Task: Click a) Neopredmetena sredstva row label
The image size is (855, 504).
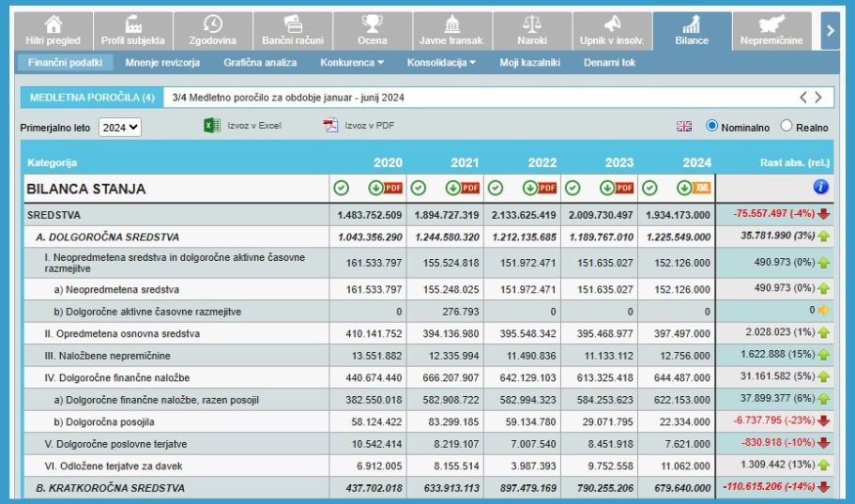Action: pyautogui.click(x=116, y=290)
